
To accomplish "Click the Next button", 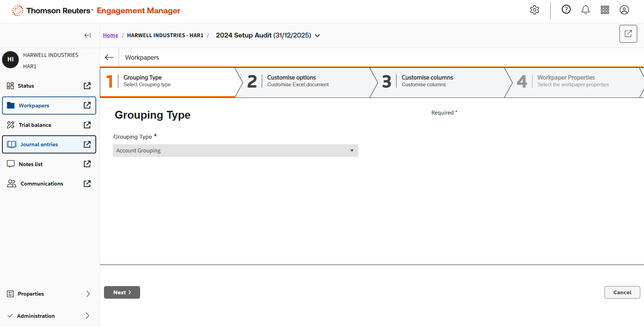I will (x=122, y=293).
